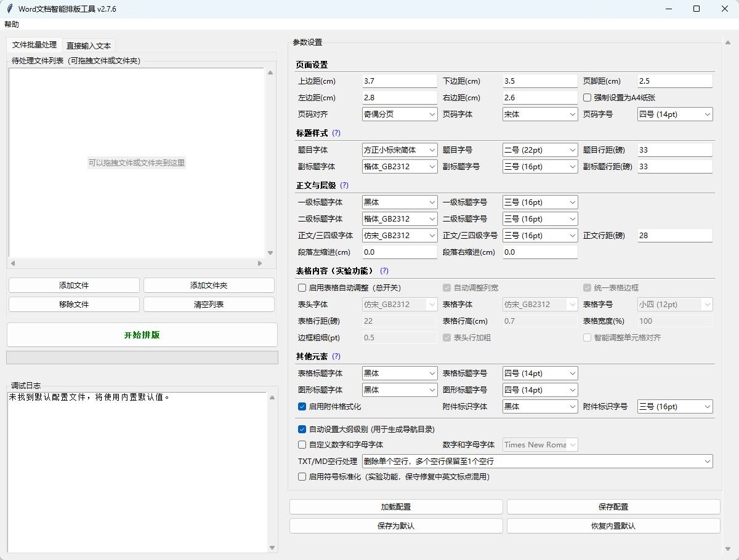Click 副标题行距(磅) input field
The width and height of the screenshot is (739, 560).
(x=675, y=167)
